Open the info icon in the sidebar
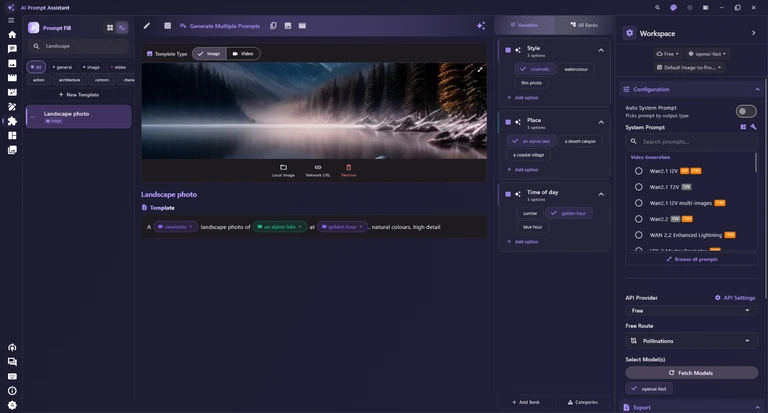This screenshot has height=413, width=768. [12, 391]
